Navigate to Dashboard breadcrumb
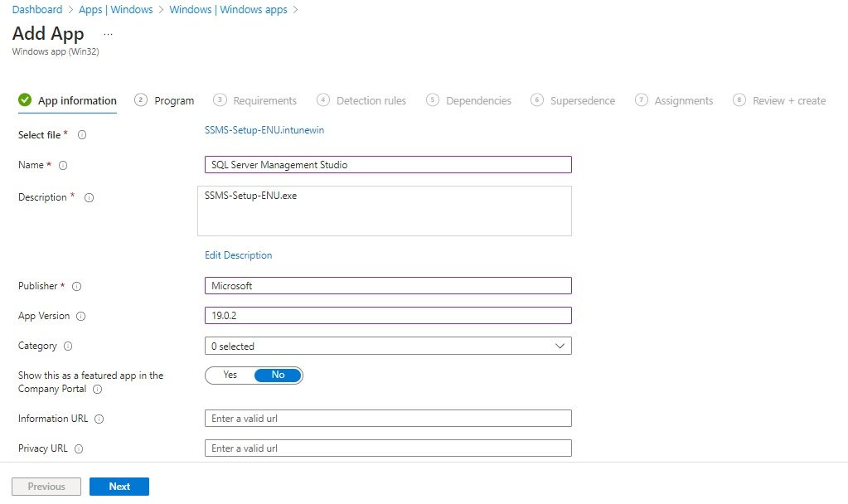Screen dimensions: 848x504 click(37, 10)
